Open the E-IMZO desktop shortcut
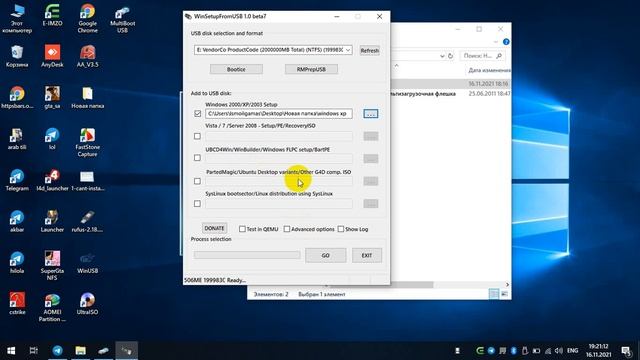This screenshot has height=360, width=640. (x=52, y=16)
